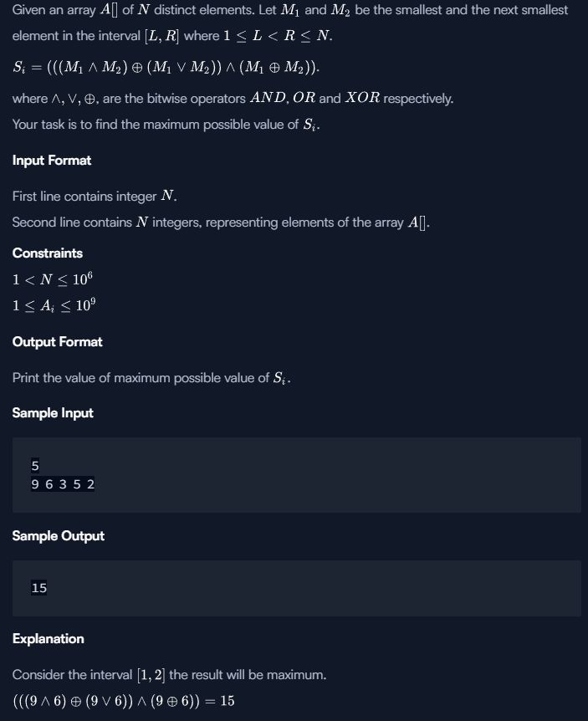Click the Sample Input heading

[53, 413]
